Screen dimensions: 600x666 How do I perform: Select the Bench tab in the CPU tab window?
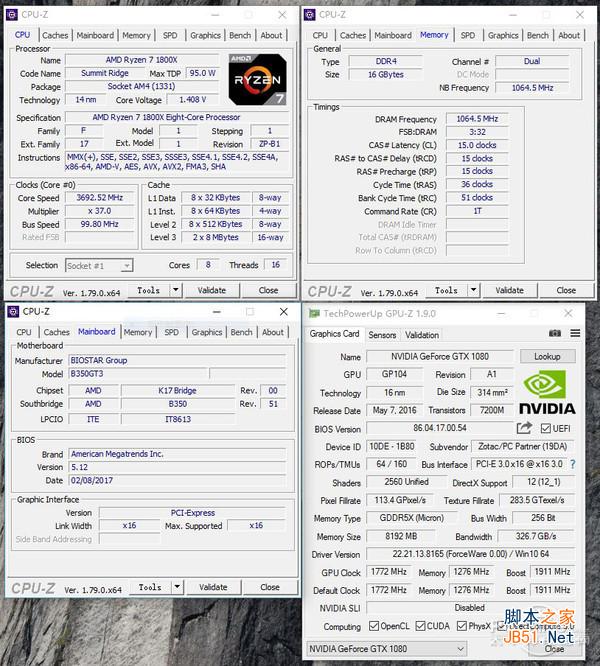click(240, 35)
